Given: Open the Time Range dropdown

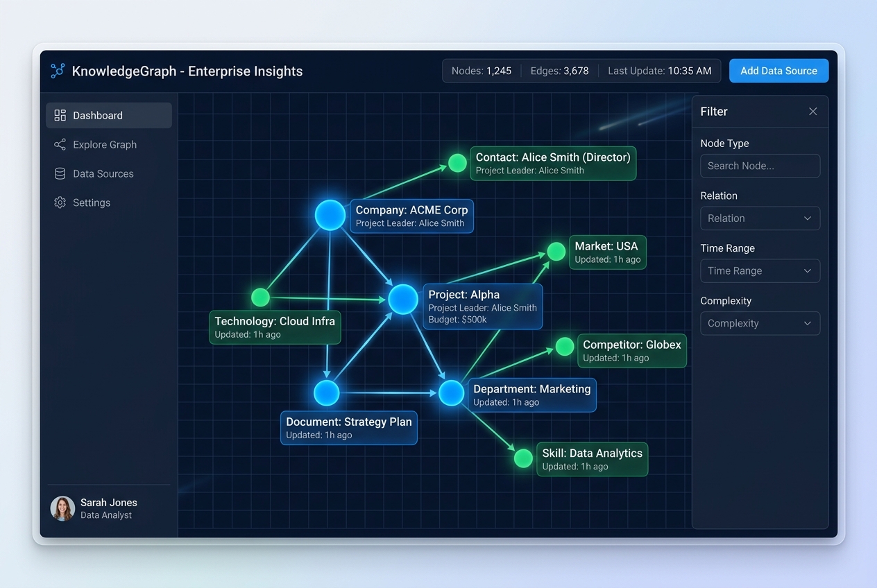Looking at the screenshot, I should pyautogui.click(x=760, y=271).
